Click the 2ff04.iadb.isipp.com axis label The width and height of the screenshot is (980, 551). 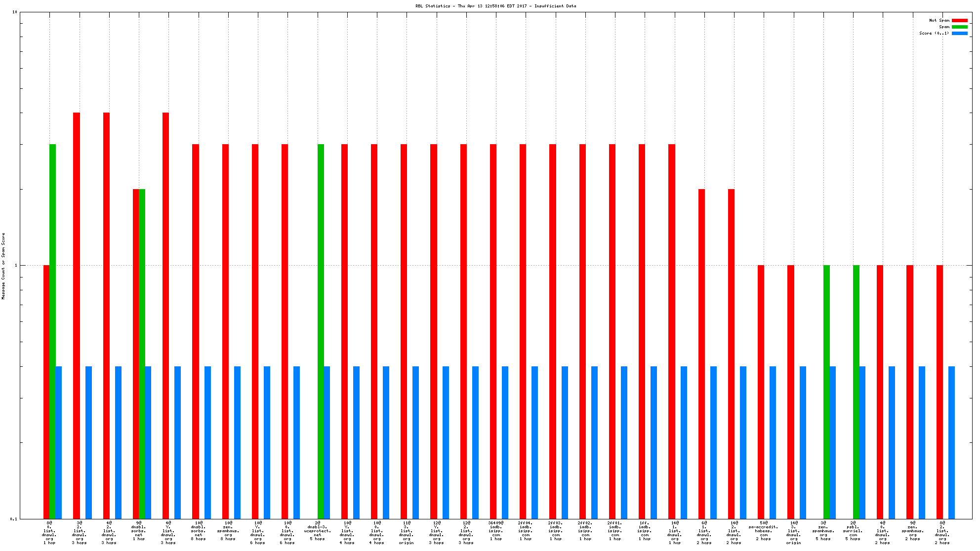pos(526,531)
